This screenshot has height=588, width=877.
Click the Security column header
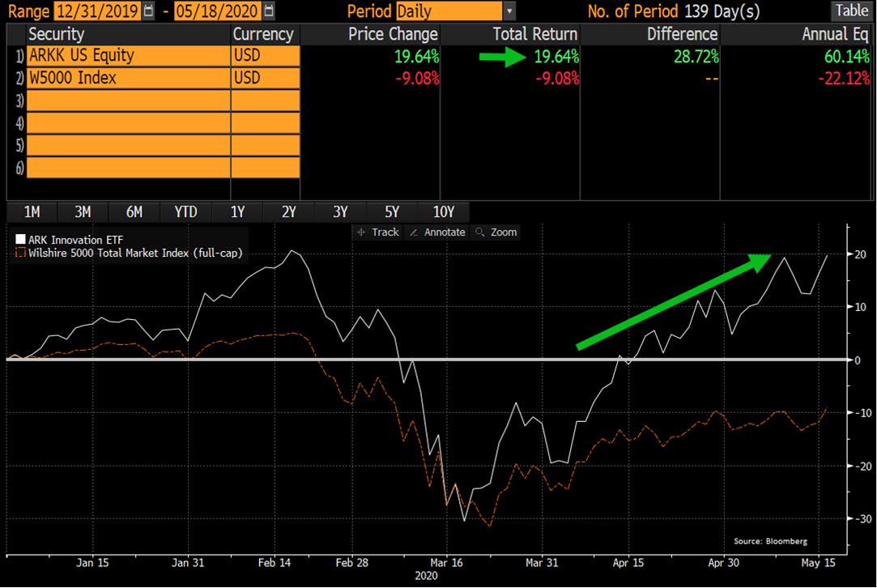click(x=56, y=34)
